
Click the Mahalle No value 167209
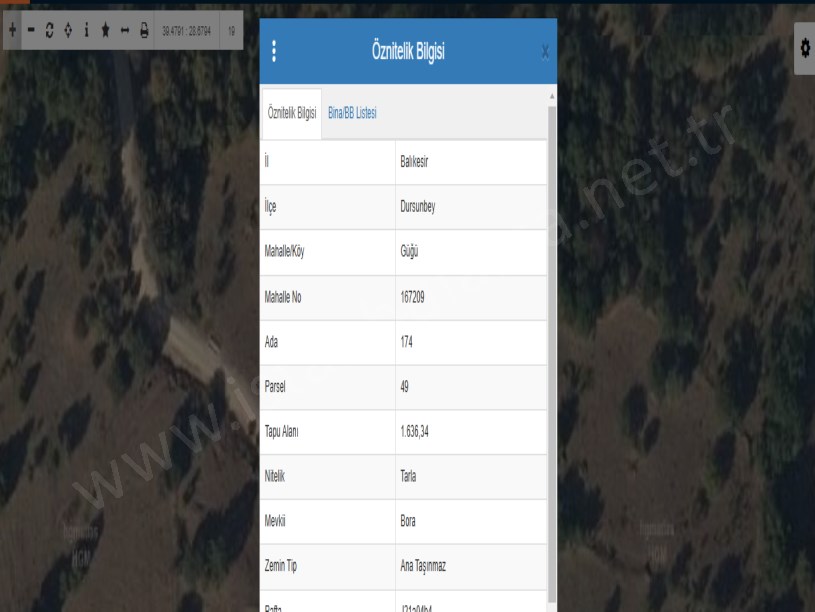(470, 297)
